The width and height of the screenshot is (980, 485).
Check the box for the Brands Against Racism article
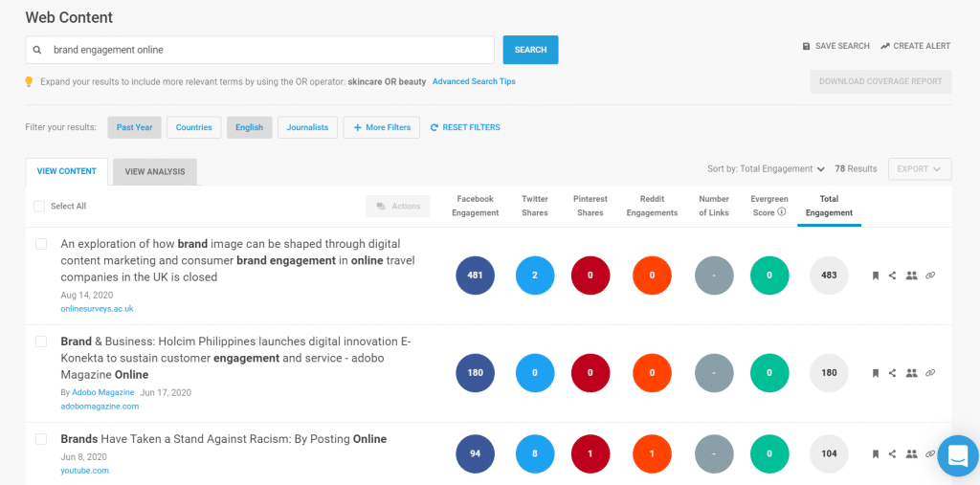point(41,439)
